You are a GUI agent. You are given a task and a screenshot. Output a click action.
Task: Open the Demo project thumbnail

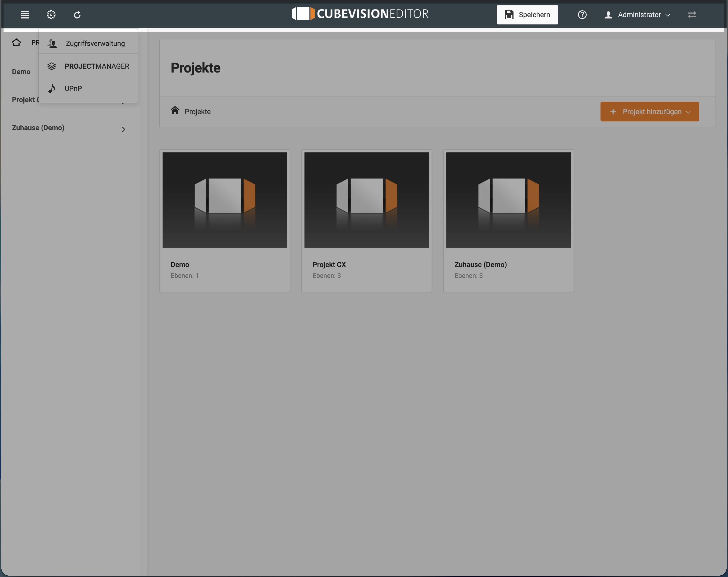pos(225,200)
